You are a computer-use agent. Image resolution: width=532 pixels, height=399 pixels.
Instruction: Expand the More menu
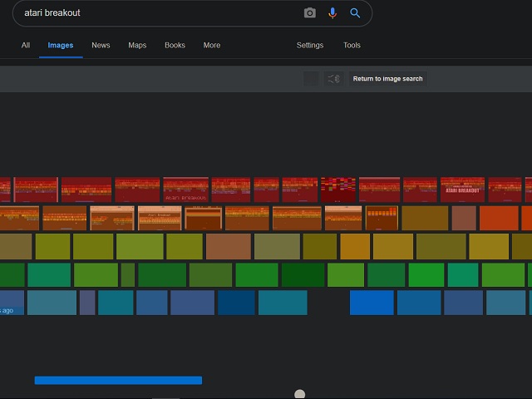click(212, 45)
